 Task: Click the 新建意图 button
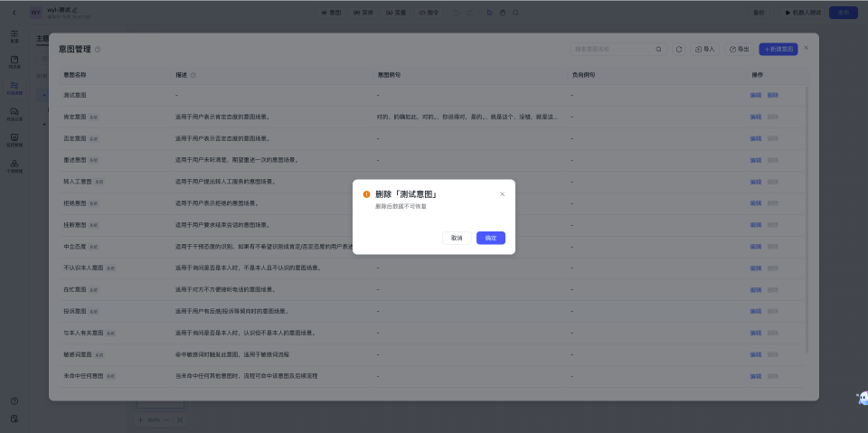coord(778,49)
